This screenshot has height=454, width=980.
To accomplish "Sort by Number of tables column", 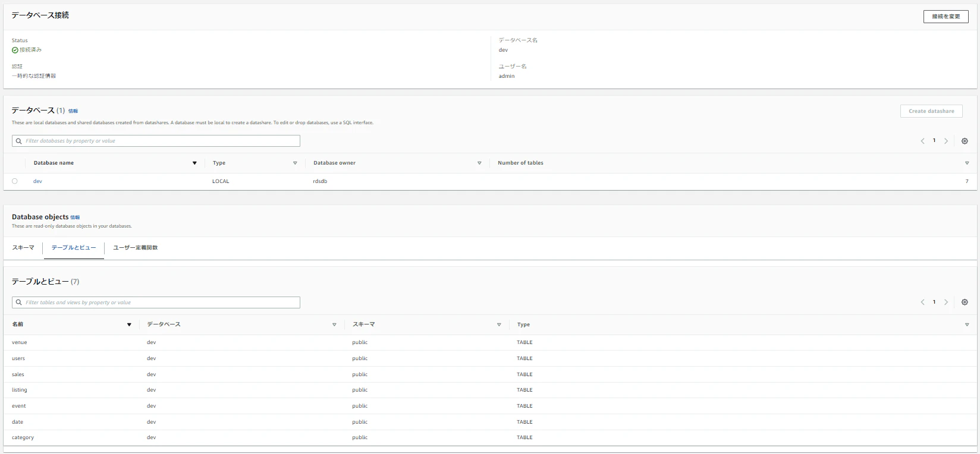I will [x=967, y=163].
